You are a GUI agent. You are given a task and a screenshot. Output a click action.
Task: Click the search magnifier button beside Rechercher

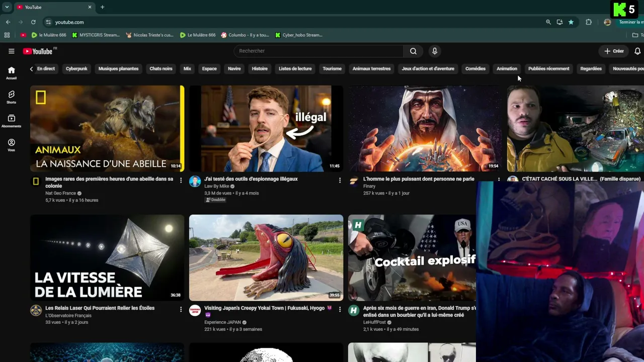tap(413, 51)
